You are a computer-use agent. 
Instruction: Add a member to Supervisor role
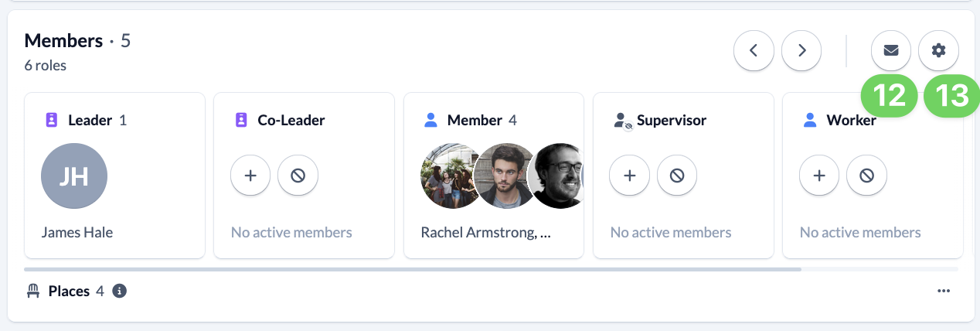[630, 176]
